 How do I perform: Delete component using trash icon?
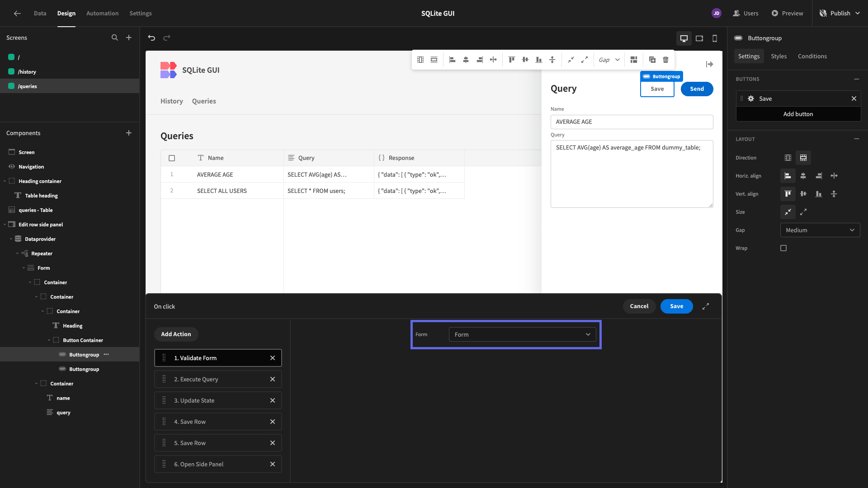(666, 60)
